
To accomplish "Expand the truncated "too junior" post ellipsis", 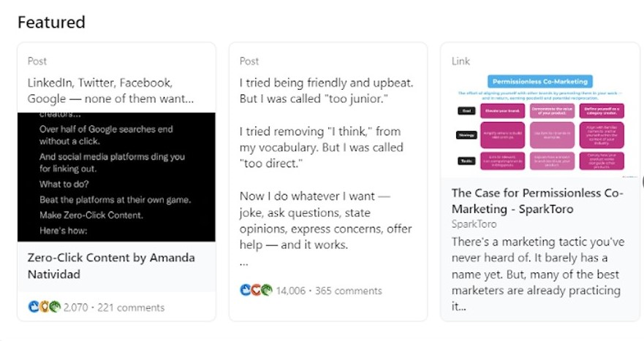I will 243,263.
